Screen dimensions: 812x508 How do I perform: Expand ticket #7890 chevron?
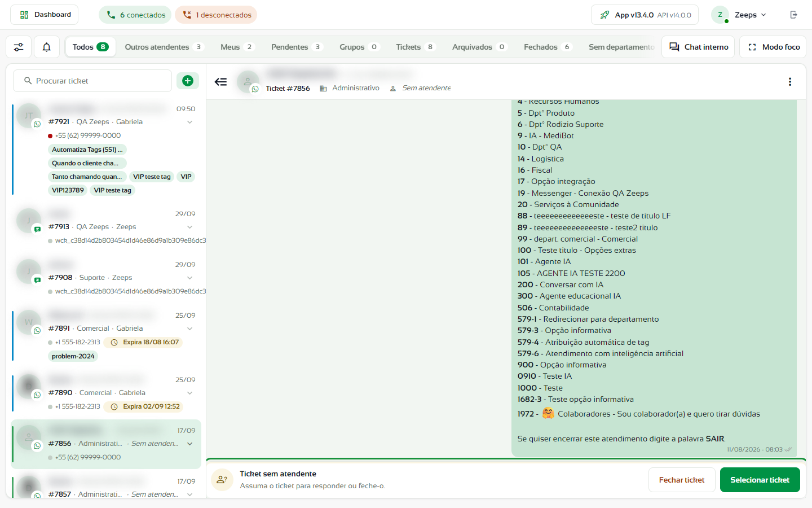(190, 393)
